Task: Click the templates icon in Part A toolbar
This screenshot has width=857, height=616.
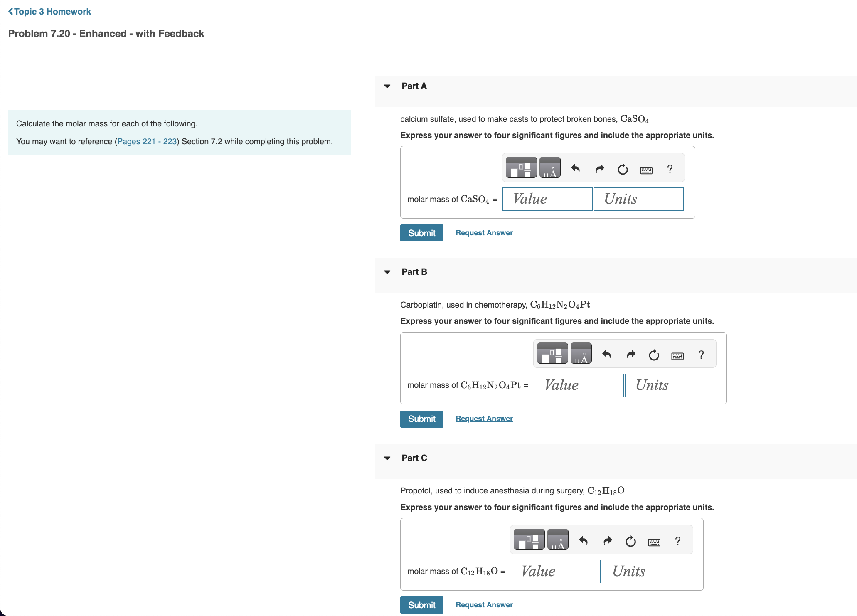Action: click(521, 168)
